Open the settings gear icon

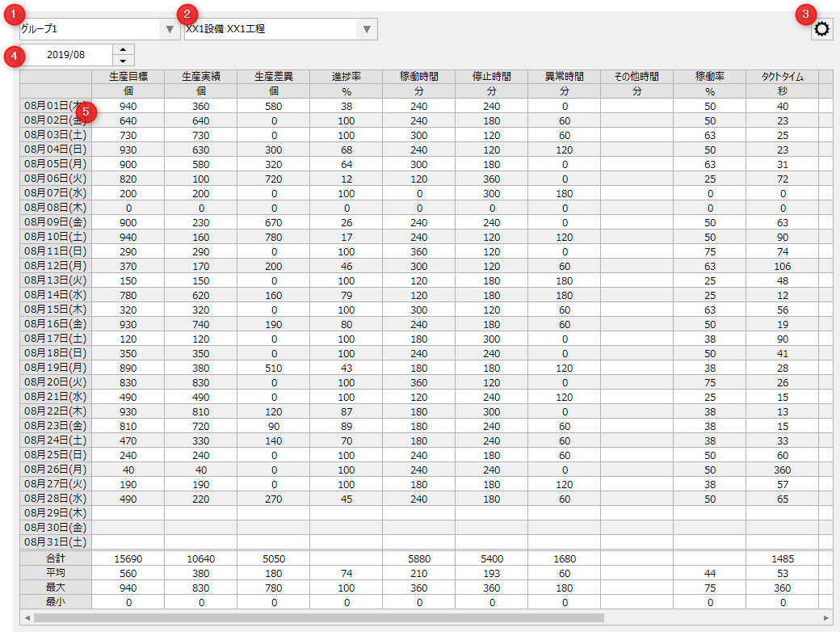(821, 28)
